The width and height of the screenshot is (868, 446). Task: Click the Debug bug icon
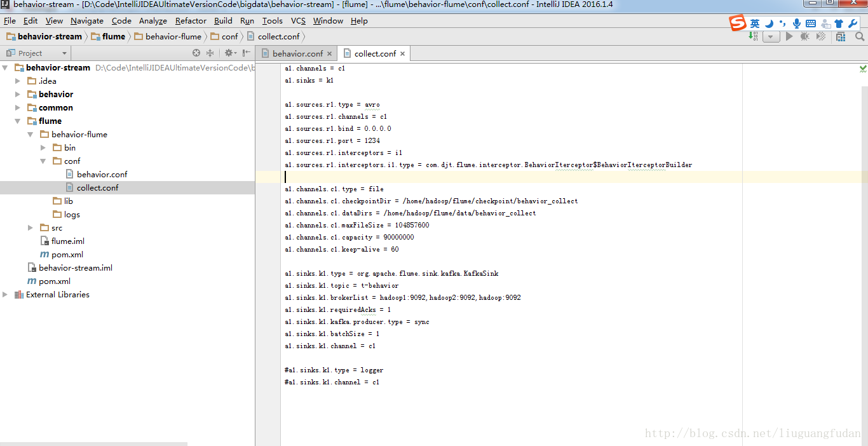point(805,36)
